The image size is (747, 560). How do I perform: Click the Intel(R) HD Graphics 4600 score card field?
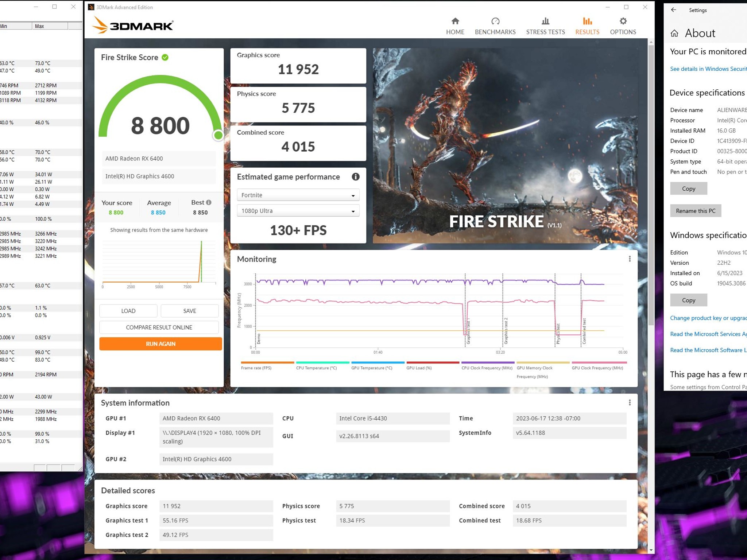coord(159,176)
